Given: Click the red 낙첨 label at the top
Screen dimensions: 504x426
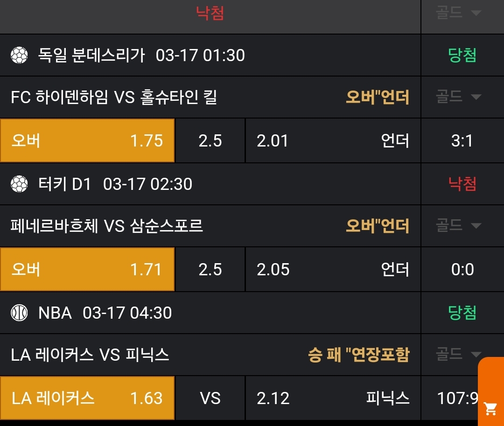Looking at the screenshot, I should click(x=210, y=13).
